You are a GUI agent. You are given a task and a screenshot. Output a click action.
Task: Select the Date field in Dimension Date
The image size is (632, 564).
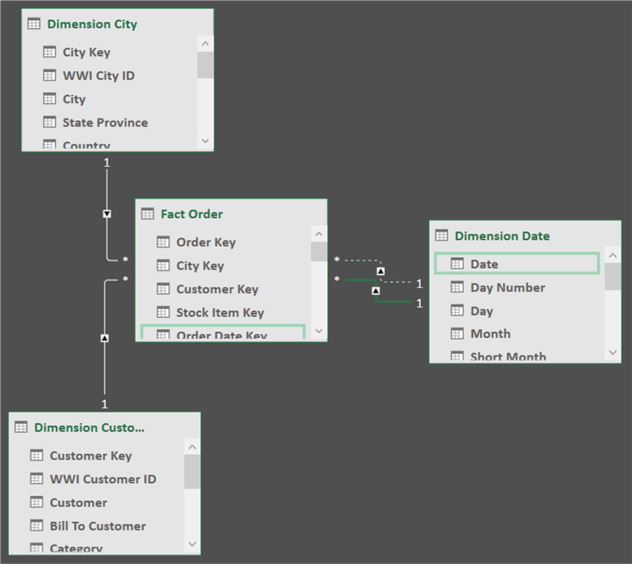tap(517, 264)
